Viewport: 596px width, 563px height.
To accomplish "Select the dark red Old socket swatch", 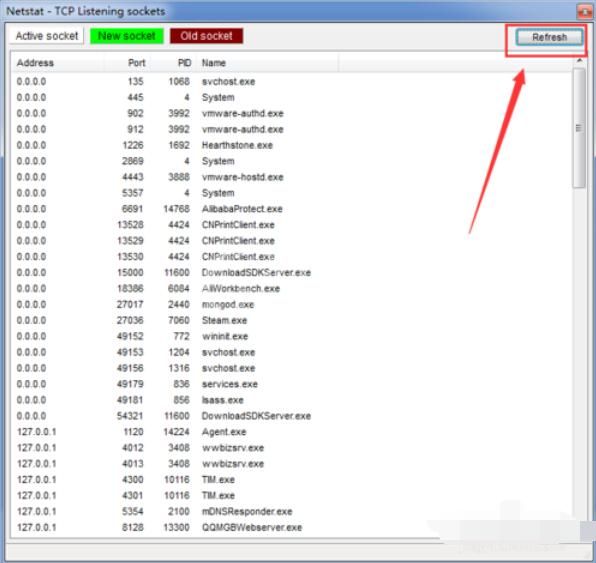I will [x=206, y=36].
